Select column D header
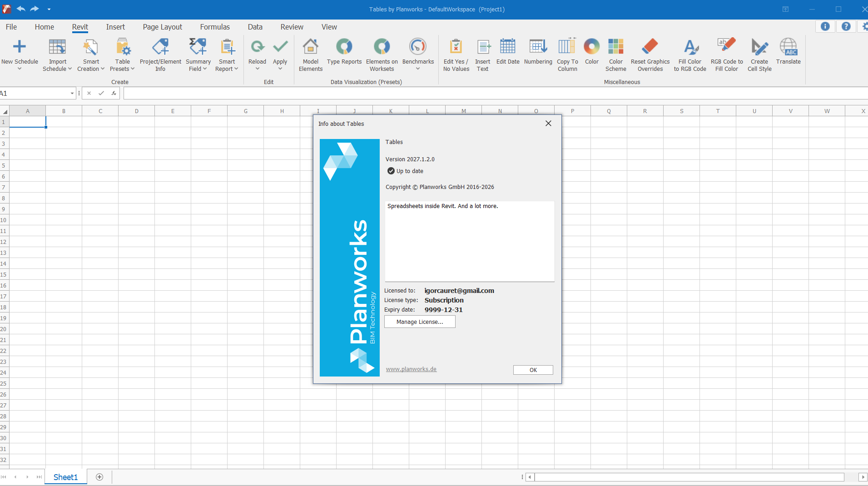 pos(136,111)
